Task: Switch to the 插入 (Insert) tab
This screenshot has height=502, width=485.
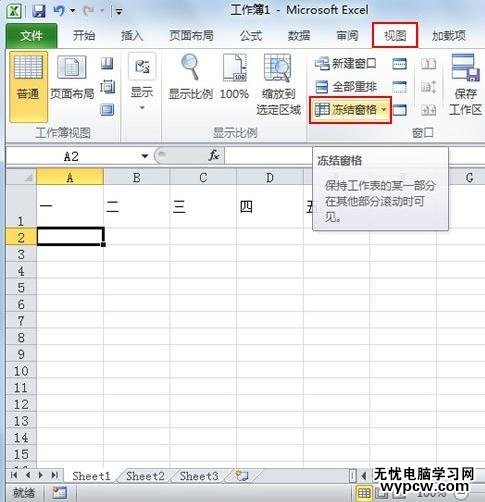Action: click(132, 36)
